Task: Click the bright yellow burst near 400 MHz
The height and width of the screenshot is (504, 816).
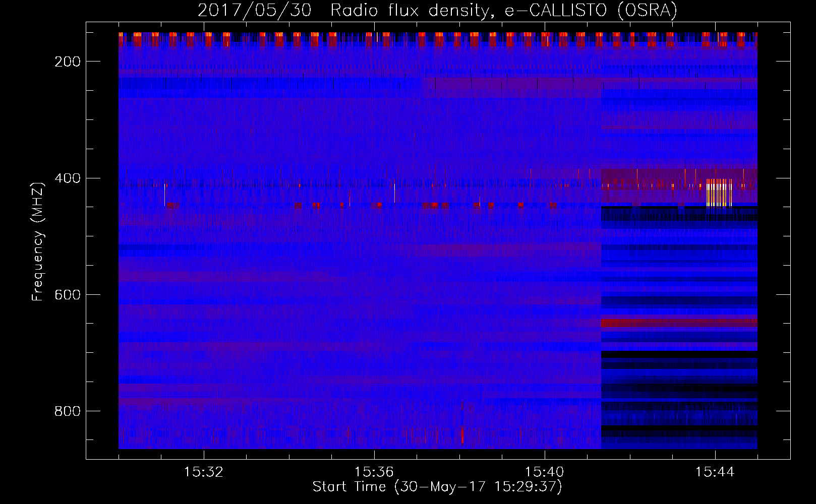Action: (x=719, y=193)
